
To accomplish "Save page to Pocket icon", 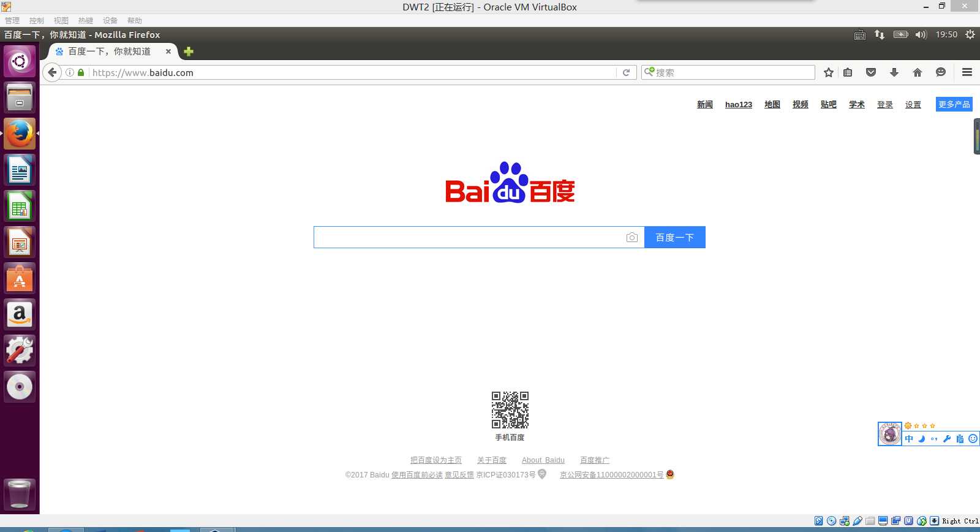I will pos(871,72).
